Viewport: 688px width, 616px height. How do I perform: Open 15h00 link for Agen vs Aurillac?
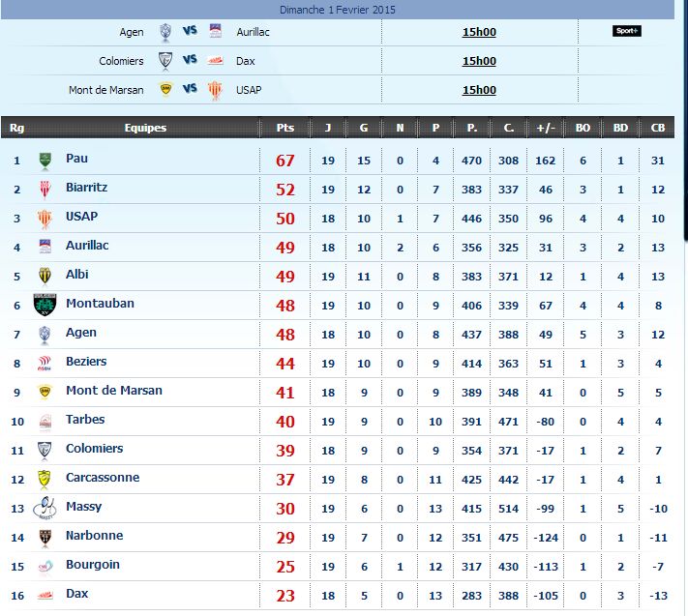pos(479,32)
